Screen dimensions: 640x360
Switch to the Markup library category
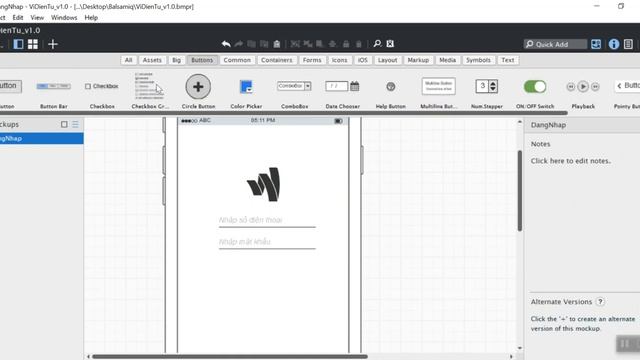418,60
